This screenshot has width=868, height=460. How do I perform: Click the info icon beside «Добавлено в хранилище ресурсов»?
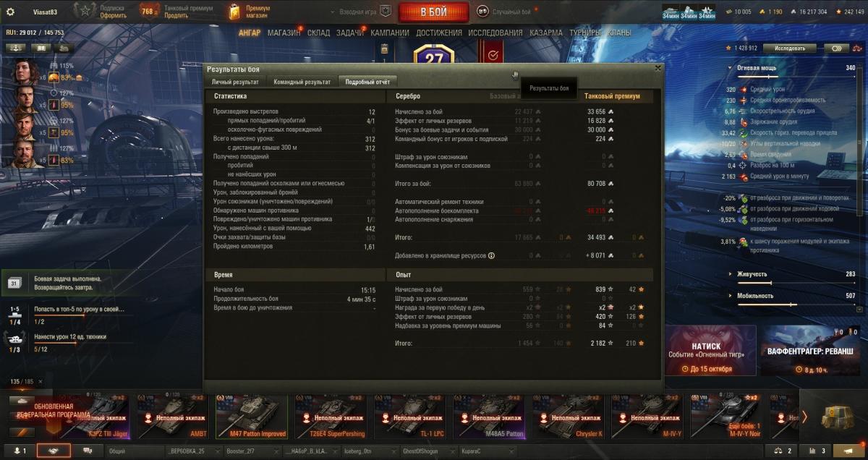point(491,255)
